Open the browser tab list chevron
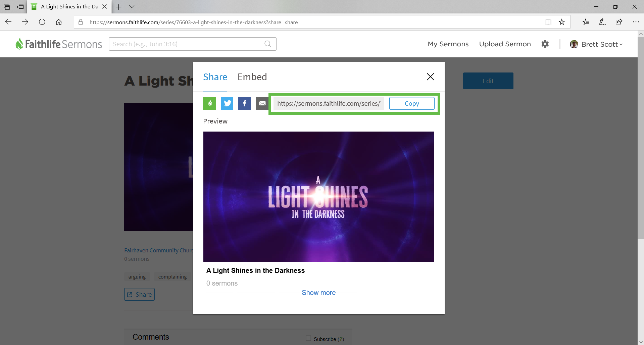Viewport: 644px width, 345px height. (x=132, y=7)
